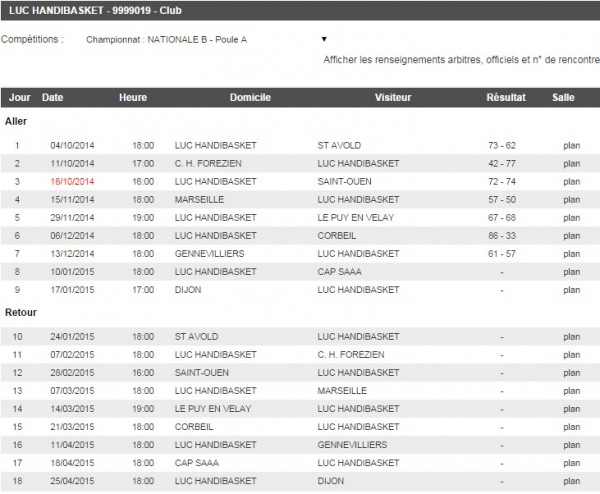Open plan link for match on 14/03/2015
The height and width of the screenshot is (494, 600).
pyautogui.click(x=571, y=409)
